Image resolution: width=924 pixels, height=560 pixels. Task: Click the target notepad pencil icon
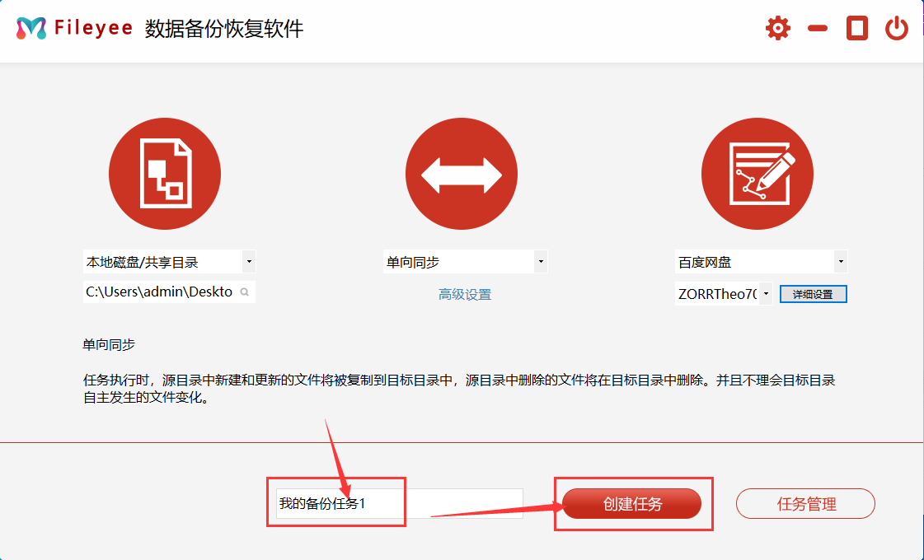(x=757, y=174)
